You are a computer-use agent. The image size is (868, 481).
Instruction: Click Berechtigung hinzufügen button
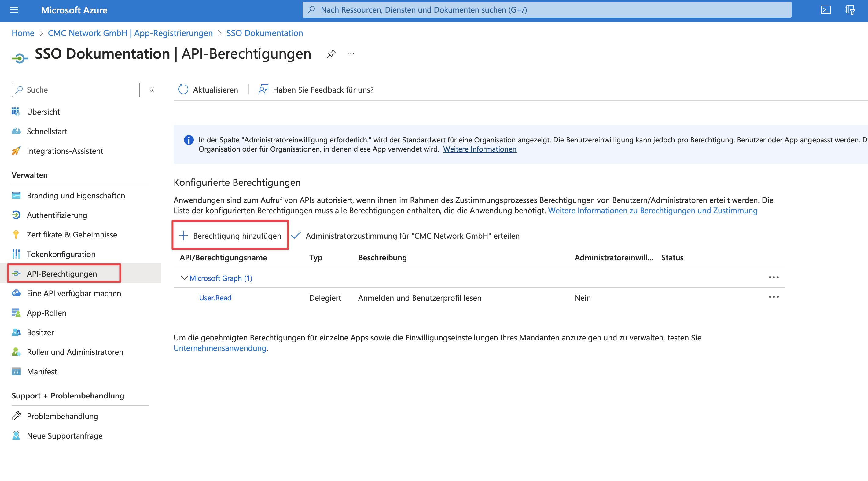tap(230, 236)
